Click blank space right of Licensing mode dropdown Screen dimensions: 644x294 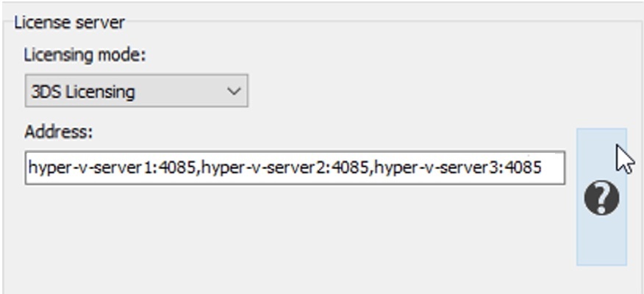tap(404, 92)
